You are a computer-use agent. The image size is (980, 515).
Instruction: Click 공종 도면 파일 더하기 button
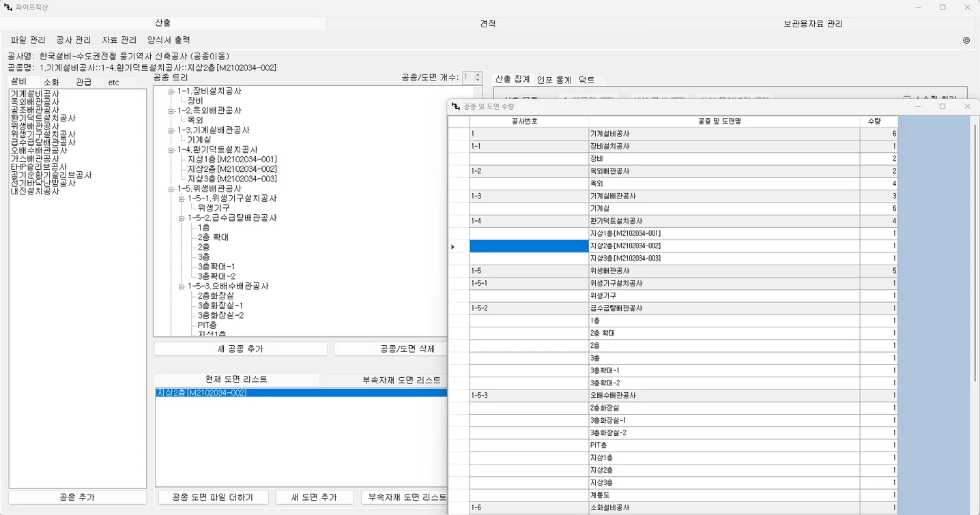[213, 497]
